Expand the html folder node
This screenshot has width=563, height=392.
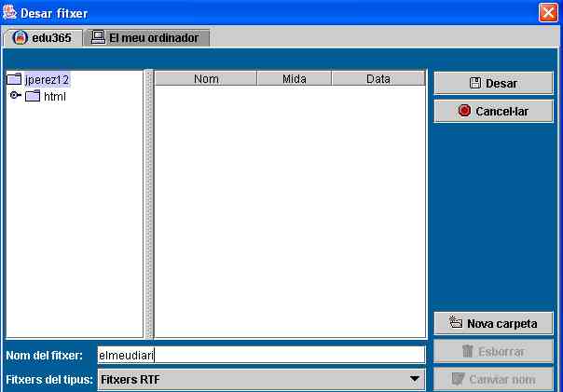16,95
